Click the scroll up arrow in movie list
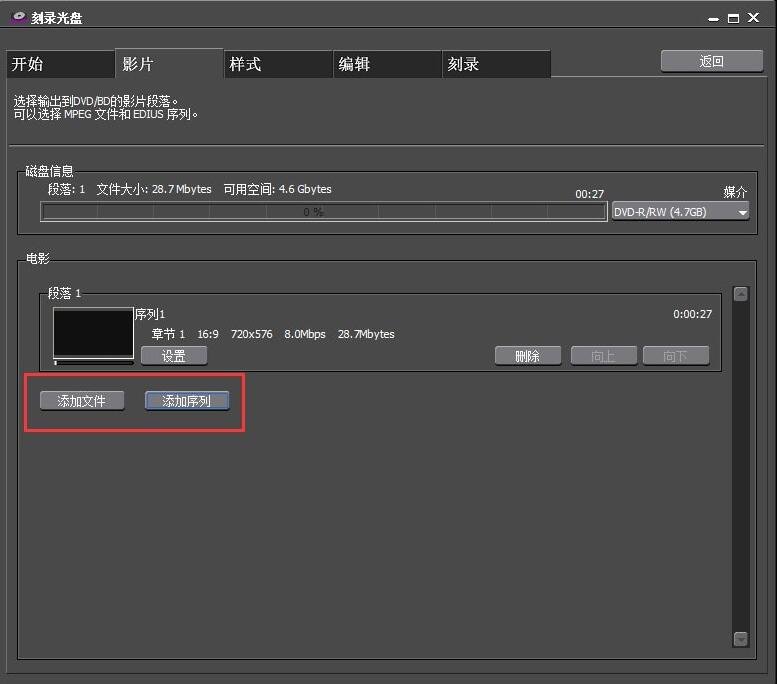This screenshot has height=684, width=777. click(x=740, y=294)
